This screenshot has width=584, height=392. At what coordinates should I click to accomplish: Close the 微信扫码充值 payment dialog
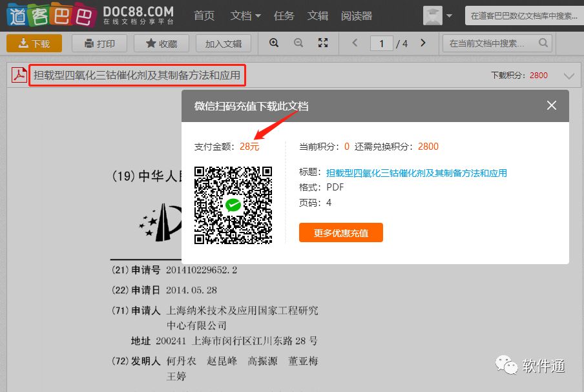[x=552, y=105]
